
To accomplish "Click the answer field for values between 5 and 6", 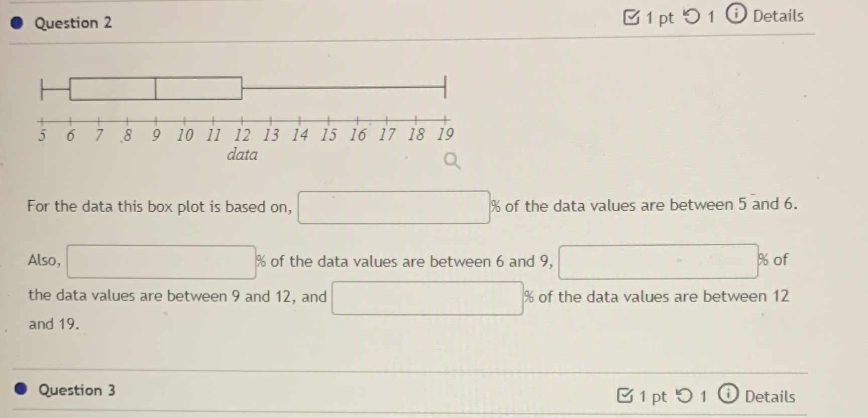I will tap(393, 207).
